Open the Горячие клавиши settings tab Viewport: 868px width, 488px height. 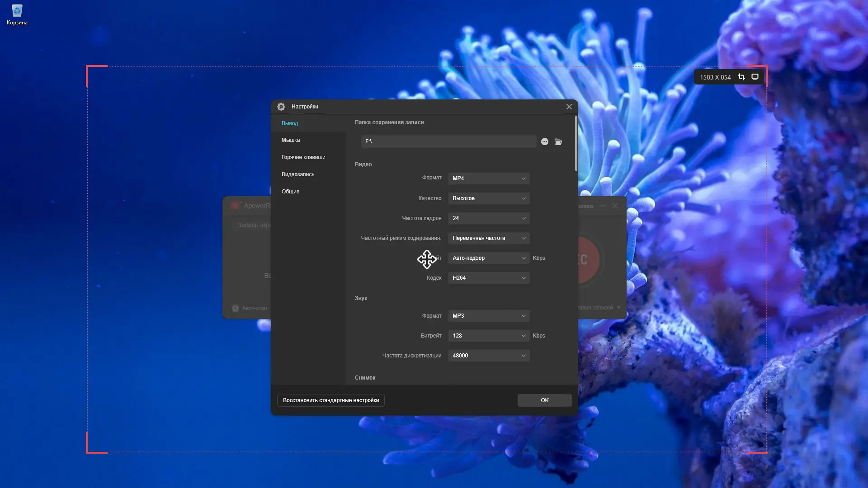(x=303, y=157)
